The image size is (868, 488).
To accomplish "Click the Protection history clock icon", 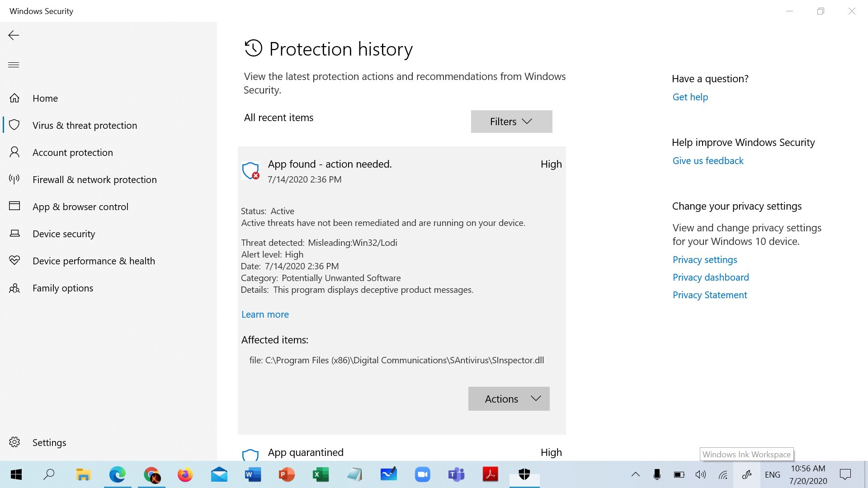I will 253,48.
